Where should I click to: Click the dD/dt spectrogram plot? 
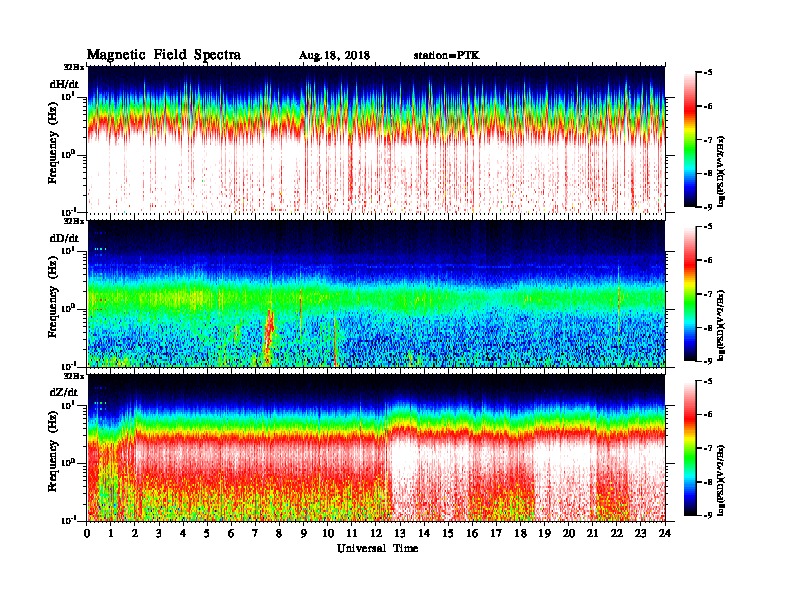(x=376, y=294)
